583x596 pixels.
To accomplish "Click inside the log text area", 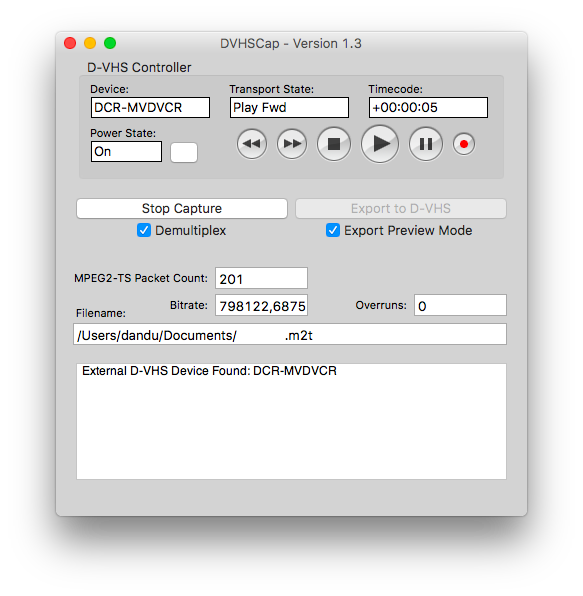I will click(292, 422).
